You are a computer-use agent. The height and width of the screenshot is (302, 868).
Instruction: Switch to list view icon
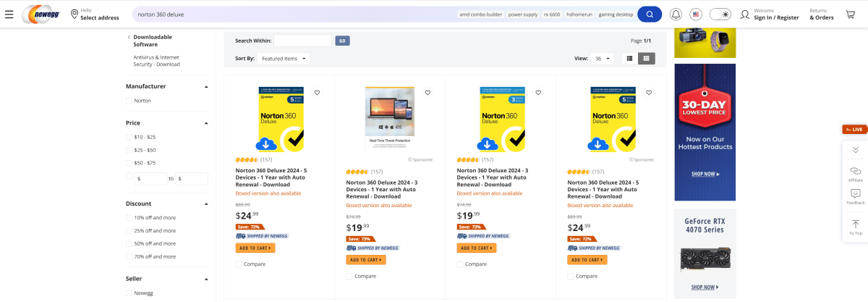point(629,58)
